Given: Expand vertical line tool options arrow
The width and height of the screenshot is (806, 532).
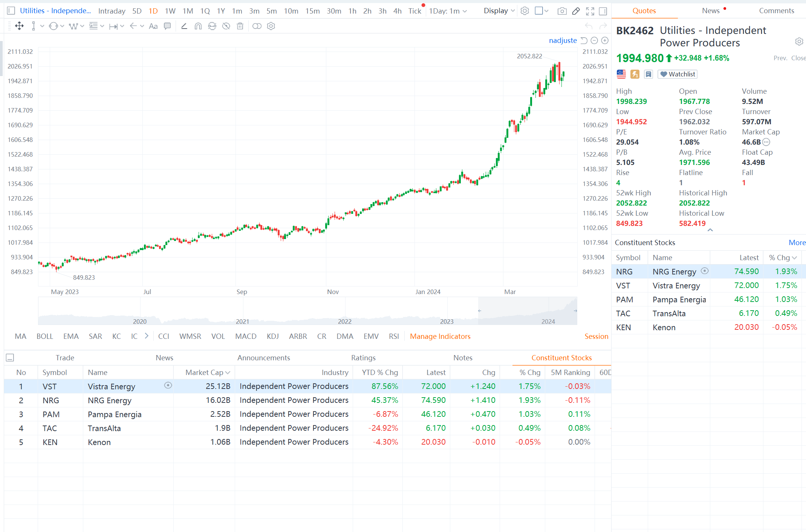Looking at the screenshot, I should click(x=42, y=26).
